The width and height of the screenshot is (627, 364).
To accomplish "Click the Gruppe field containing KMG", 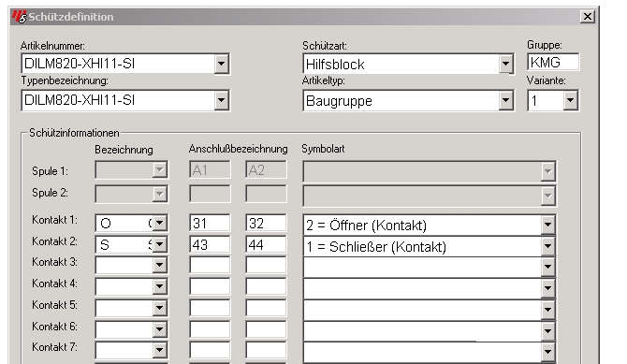I will [553, 63].
